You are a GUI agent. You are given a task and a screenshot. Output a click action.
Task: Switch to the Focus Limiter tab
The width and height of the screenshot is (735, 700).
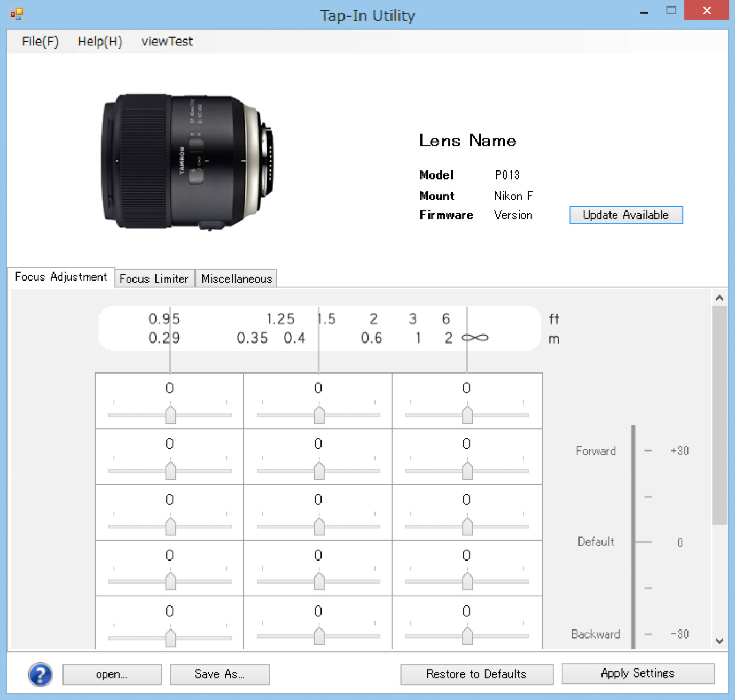pyautogui.click(x=154, y=278)
